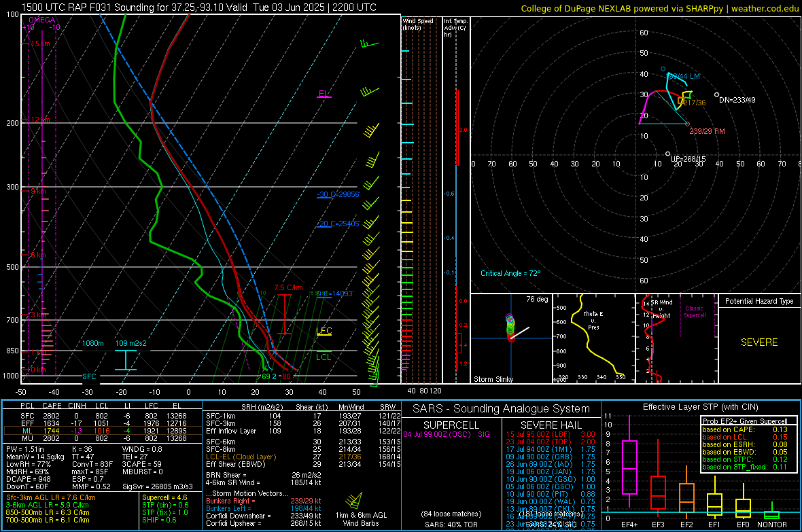The image size is (802, 532).
Task: Click the SR Wind v. Height panel title
Action: pyautogui.click(x=662, y=309)
